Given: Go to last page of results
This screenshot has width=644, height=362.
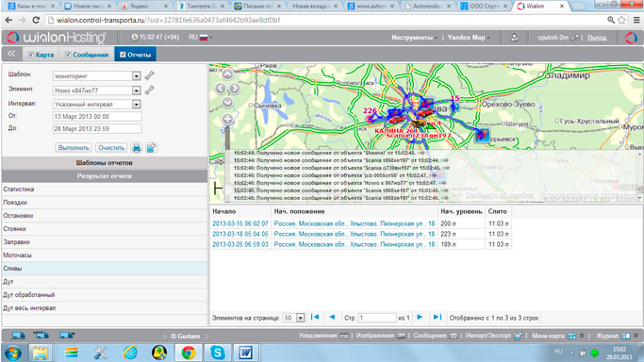Looking at the screenshot, I should pyautogui.click(x=438, y=317).
